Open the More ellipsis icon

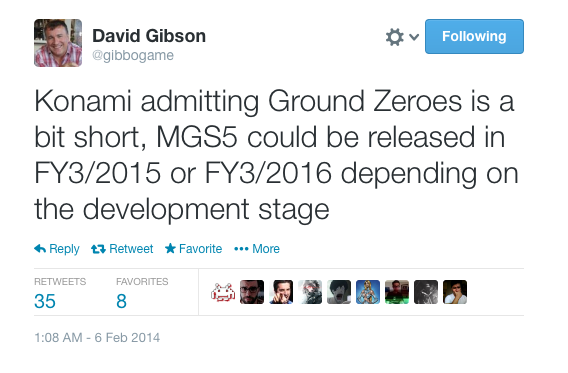241,249
